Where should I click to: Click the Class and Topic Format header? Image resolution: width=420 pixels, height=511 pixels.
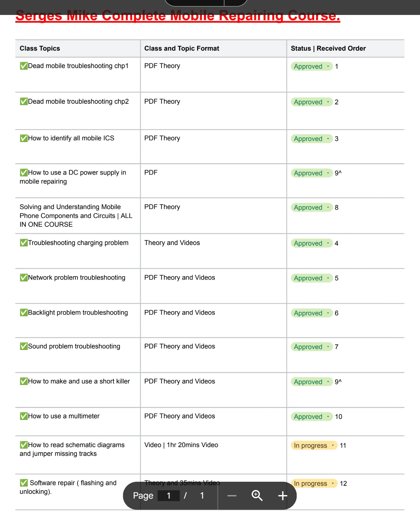pos(182,48)
